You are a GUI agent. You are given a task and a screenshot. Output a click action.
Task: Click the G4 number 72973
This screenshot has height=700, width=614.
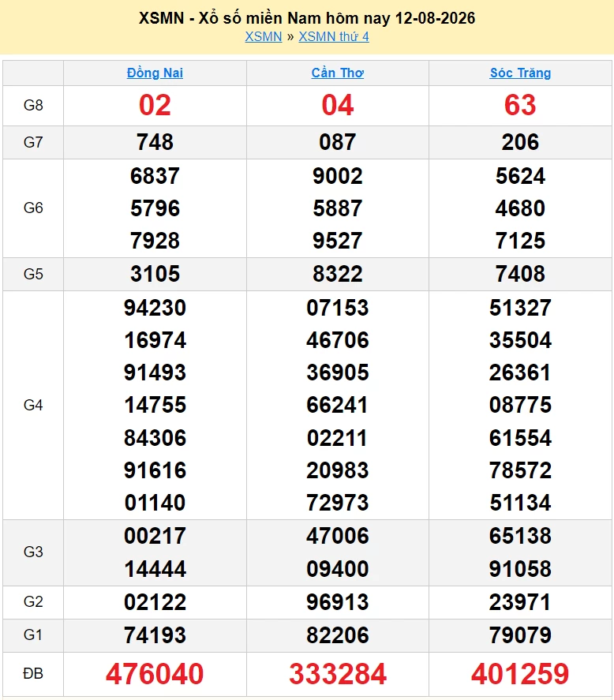[x=338, y=503]
